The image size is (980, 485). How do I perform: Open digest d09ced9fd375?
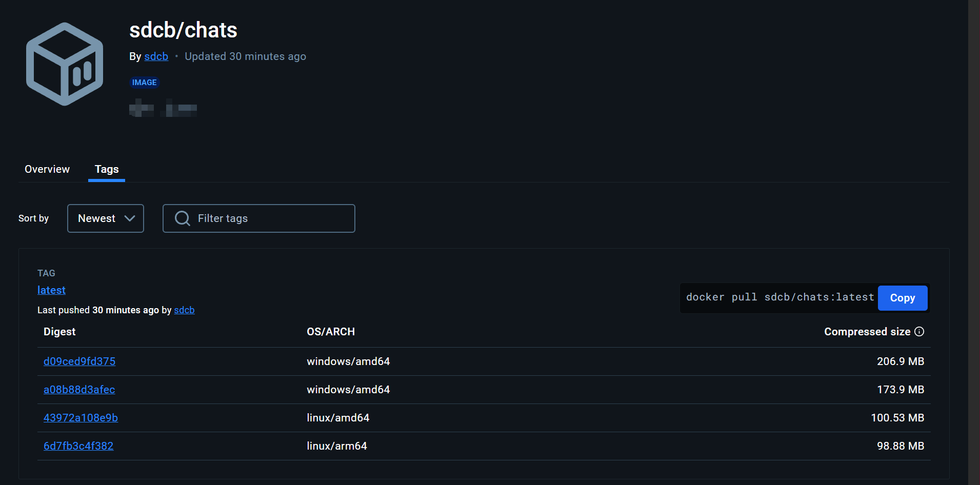click(x=79, y=361)
